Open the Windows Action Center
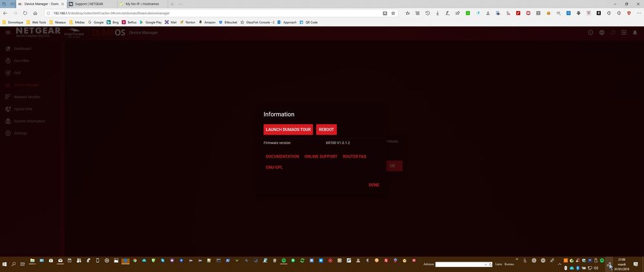The width and height of the screenshot is (644, 272). point(636,264)
